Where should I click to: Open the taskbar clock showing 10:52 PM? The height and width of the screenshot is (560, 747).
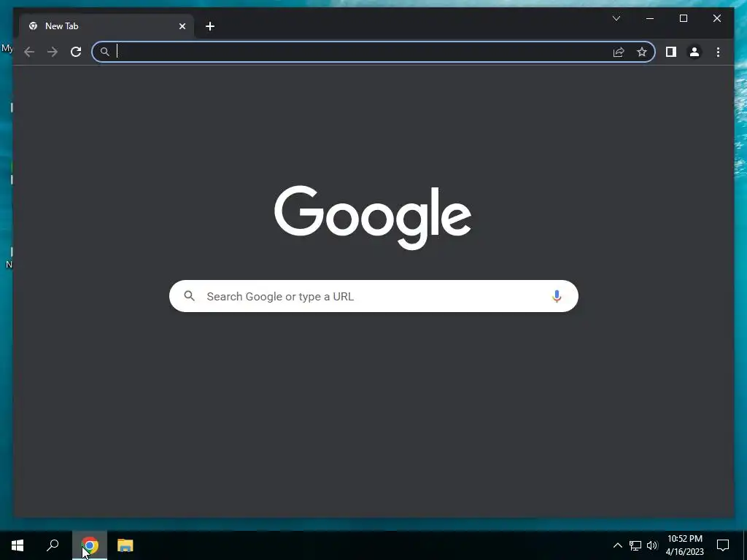tap(684, 545)
